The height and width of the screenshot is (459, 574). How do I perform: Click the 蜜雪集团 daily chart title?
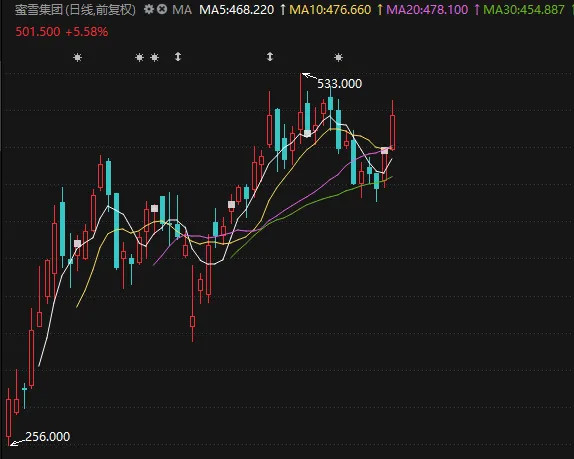[75, 10]
